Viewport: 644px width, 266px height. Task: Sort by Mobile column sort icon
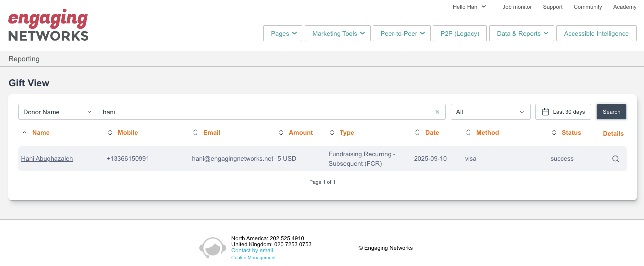coord(110,133)
